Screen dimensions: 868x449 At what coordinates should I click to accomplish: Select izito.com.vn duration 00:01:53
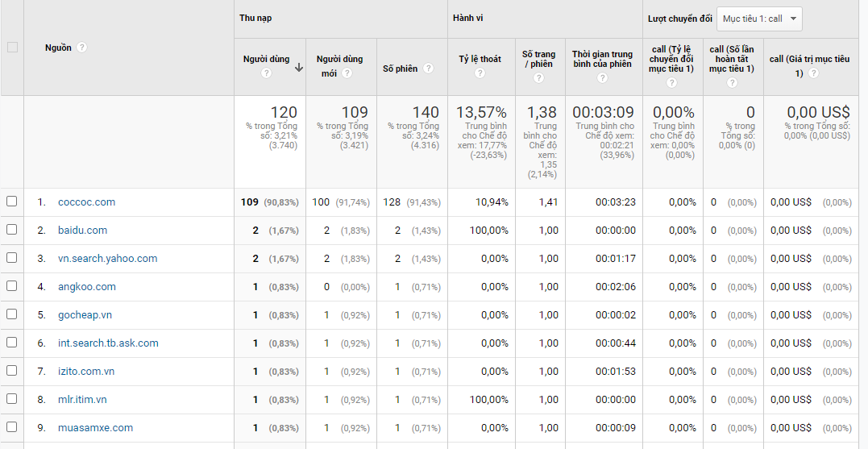coord(616,372)
